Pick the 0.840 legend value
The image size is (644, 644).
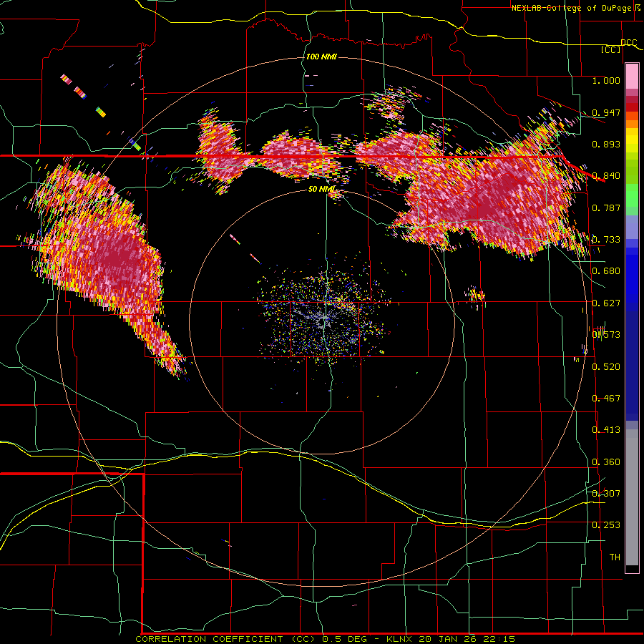pyautogui.click(x=606, y=176)
